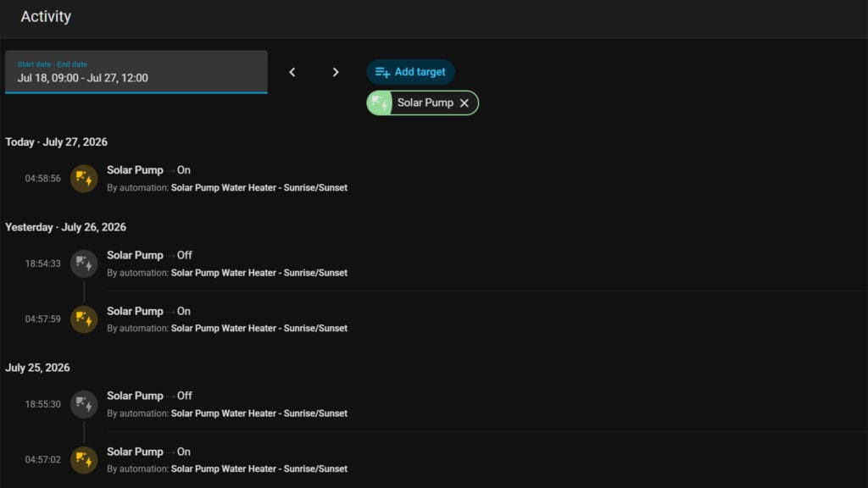Click the 04:57:02 timestamp
The image size is (868, 488).
(42, 460)
